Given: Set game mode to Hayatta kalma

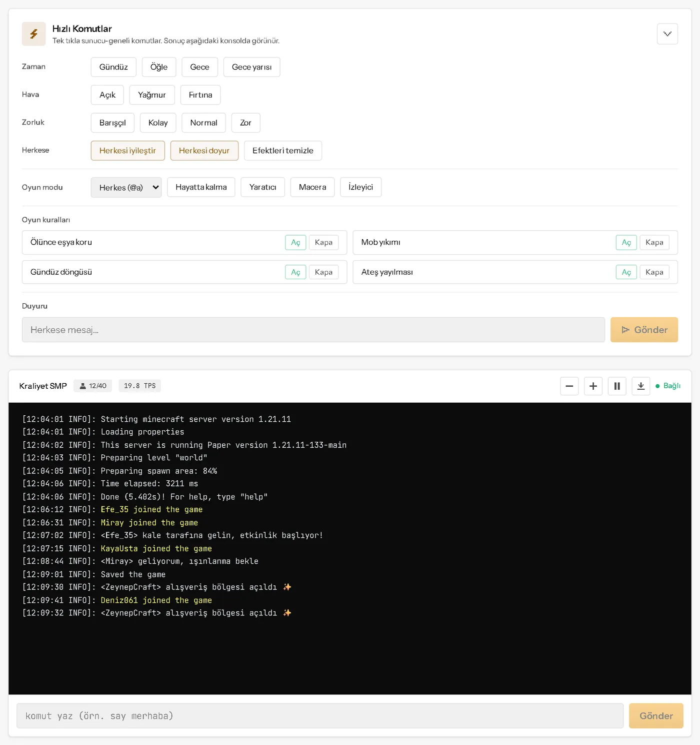Looking at the screenshot, I should click(201, 187).
